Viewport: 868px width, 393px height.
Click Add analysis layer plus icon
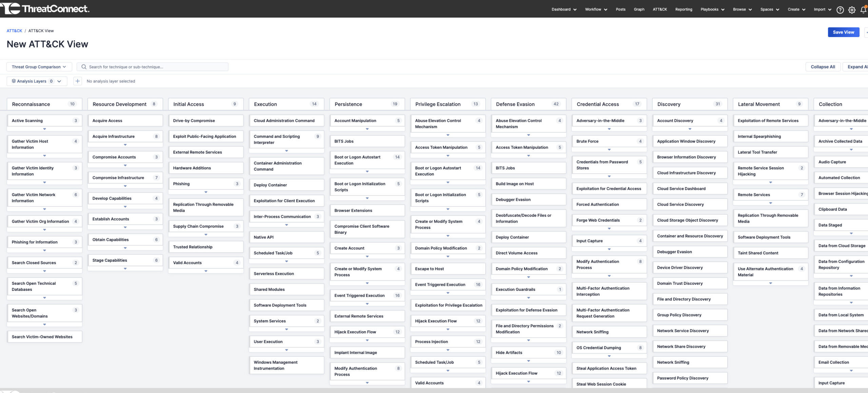point(77,81)
